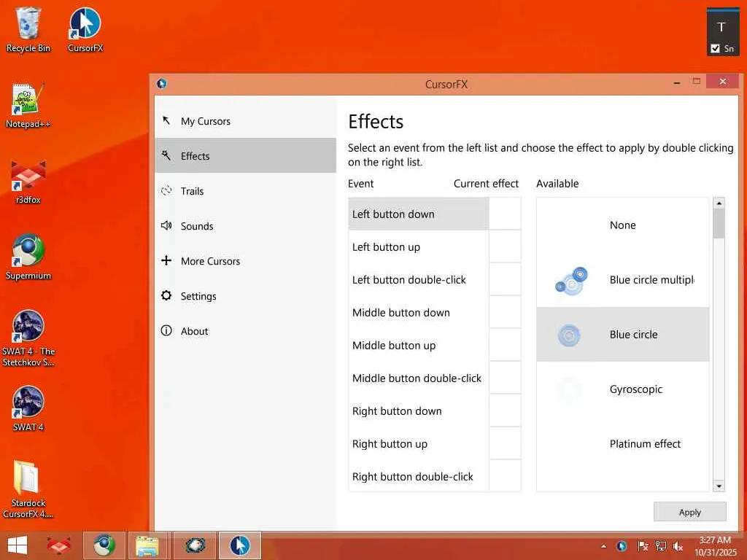Open the Windows Start button
Image resolution: width=747 pixels, height=560 pixels.
(18, 545)
